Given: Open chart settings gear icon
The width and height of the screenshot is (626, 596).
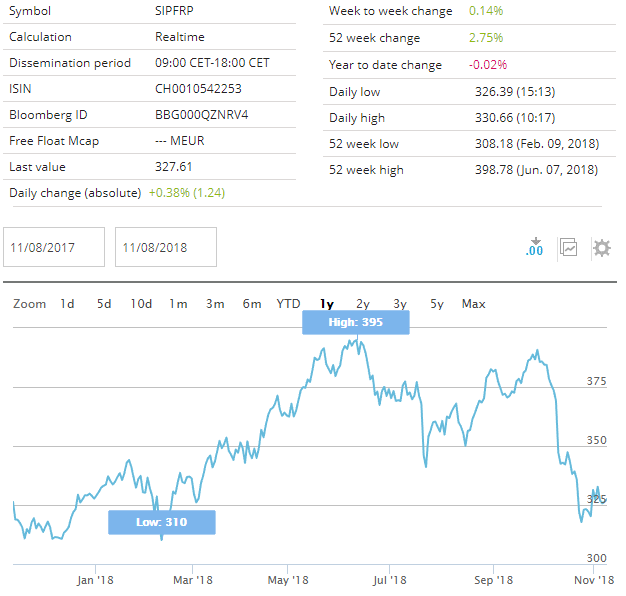Looking at the screenshot, I should click(x=602, y=248).
